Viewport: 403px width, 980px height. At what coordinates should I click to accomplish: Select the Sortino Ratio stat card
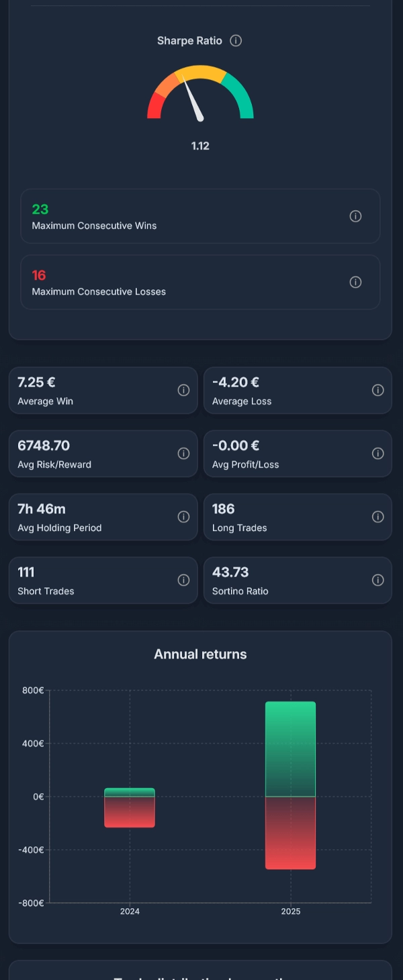[298, 580]
